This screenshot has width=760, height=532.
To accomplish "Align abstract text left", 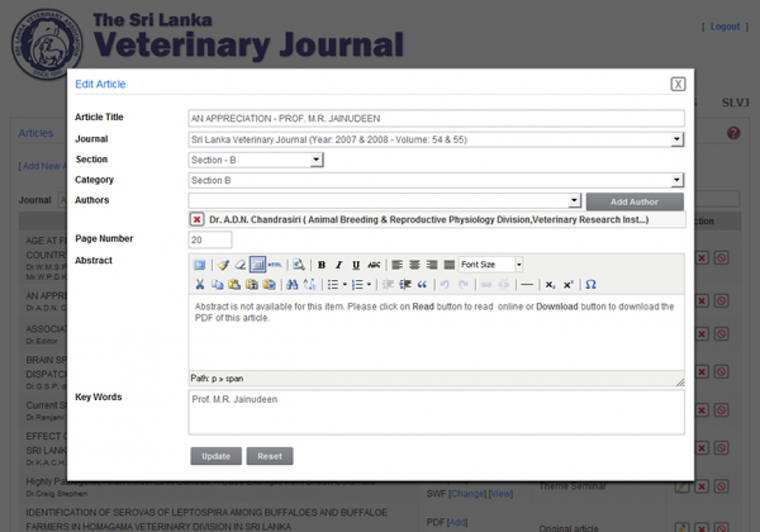I will 397,264.
